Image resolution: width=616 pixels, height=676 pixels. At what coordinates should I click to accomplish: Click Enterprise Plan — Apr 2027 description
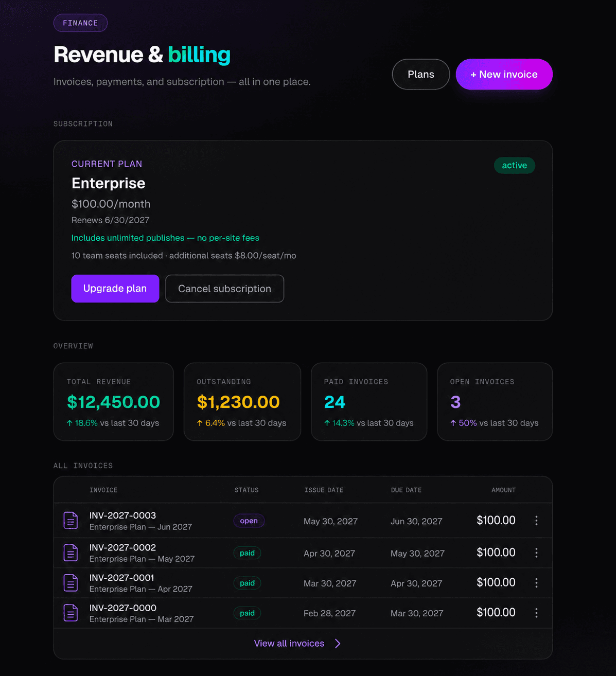[141, 589]
